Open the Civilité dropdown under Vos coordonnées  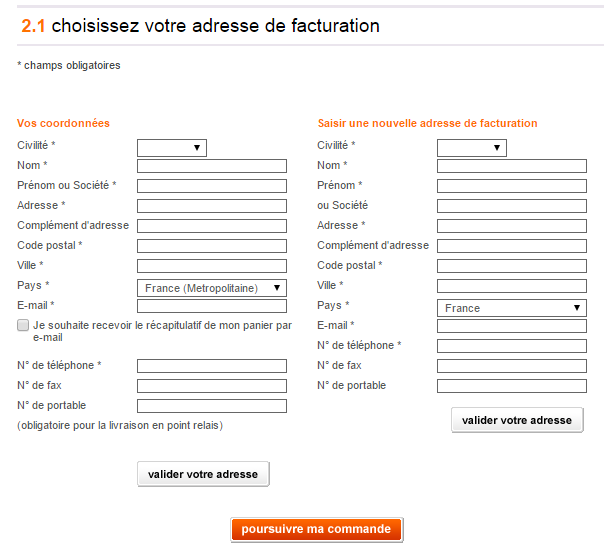coord(172,148)
